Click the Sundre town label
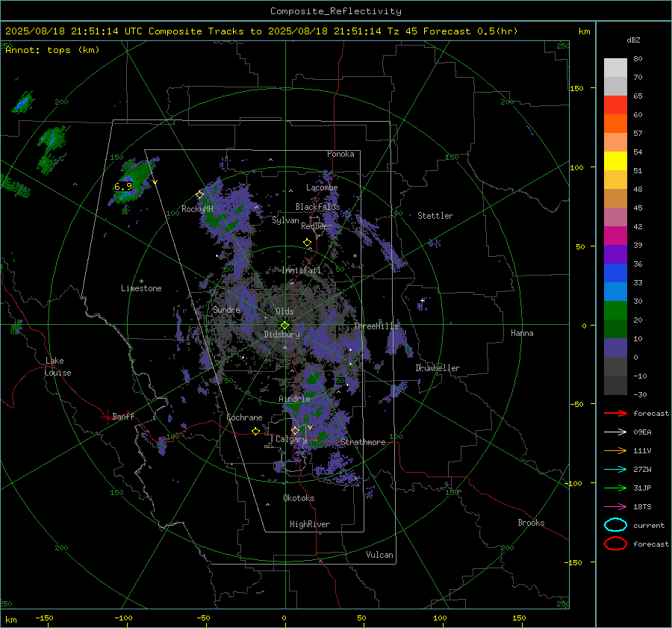 coord(226,309)
